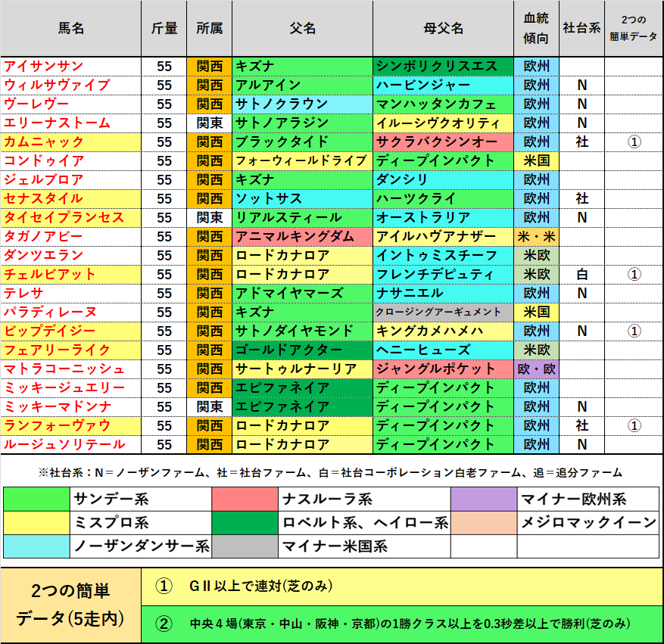The image size is (664, 644).
Task: Click damsire cell ジャングルポケット
Action: [444, 369]
